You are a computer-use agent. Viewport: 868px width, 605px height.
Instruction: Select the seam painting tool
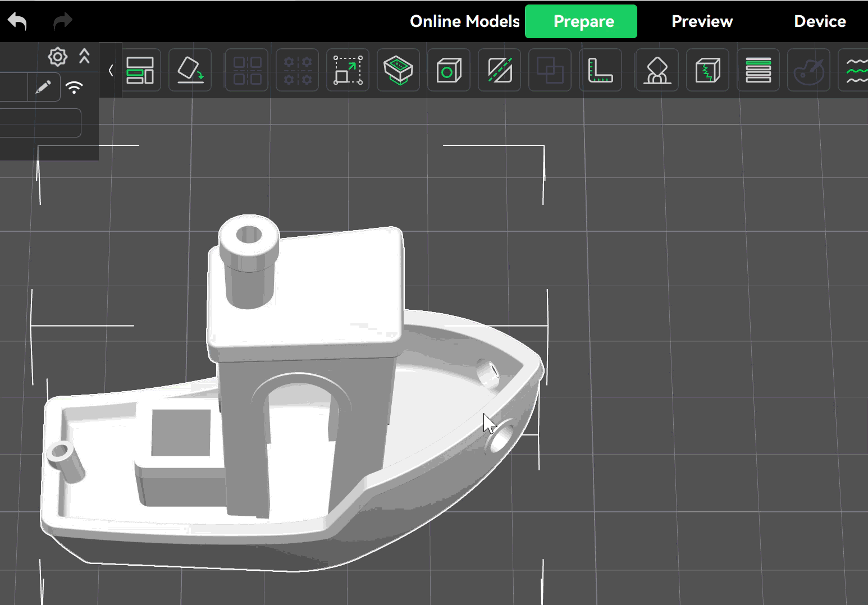pos(707,71)
